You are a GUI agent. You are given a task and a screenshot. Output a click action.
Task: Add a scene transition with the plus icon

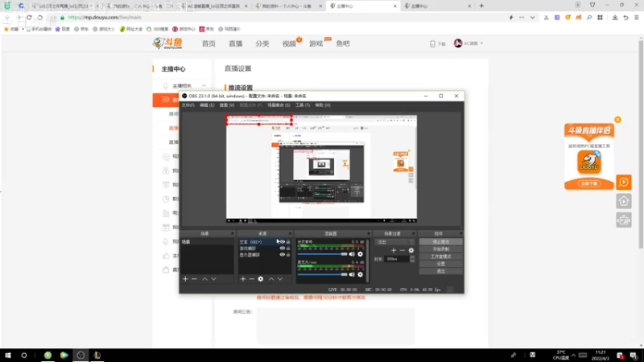pyautogui.click(x=394, y=250)
